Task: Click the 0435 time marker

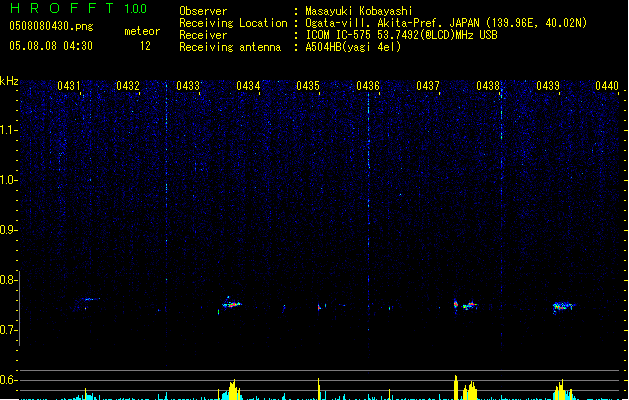Action: (308, 86)
